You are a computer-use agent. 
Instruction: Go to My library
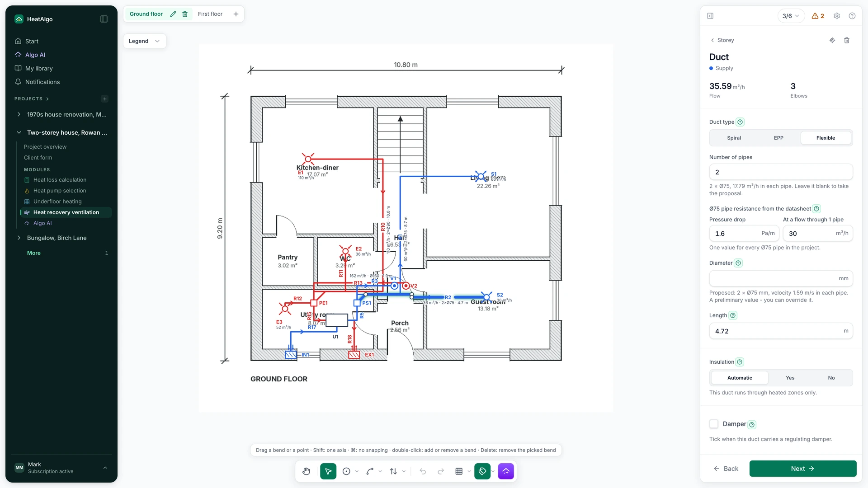point(39,68)
